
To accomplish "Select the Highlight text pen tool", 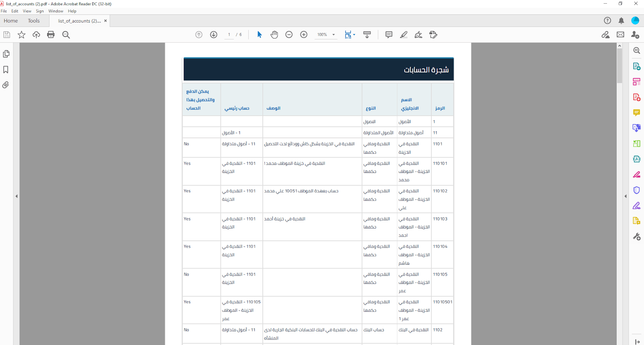I will 404,35.
